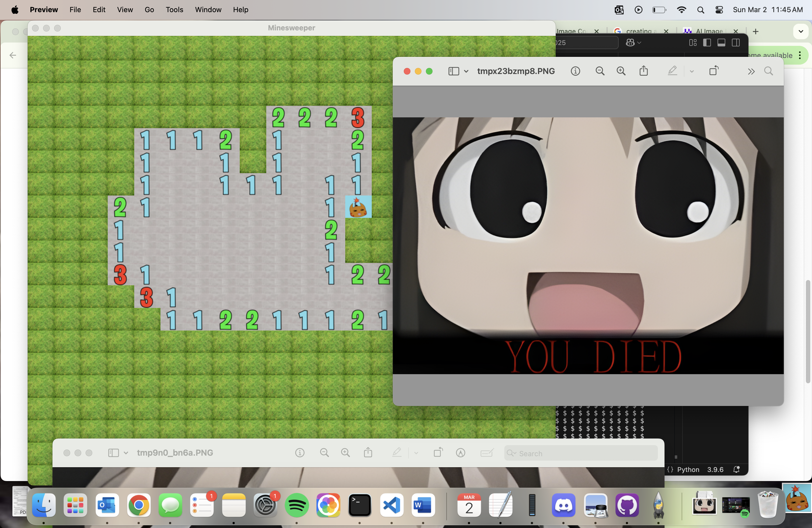This screenshot has height=528, width=812.
Task: Open a new browser tab with plus button
Action: pos(755,31)
